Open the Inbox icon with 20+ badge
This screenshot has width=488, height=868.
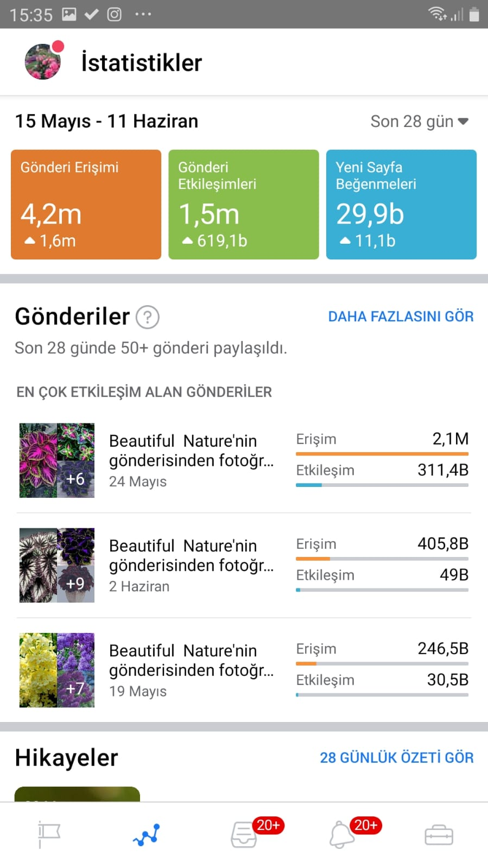pos(244,834)
